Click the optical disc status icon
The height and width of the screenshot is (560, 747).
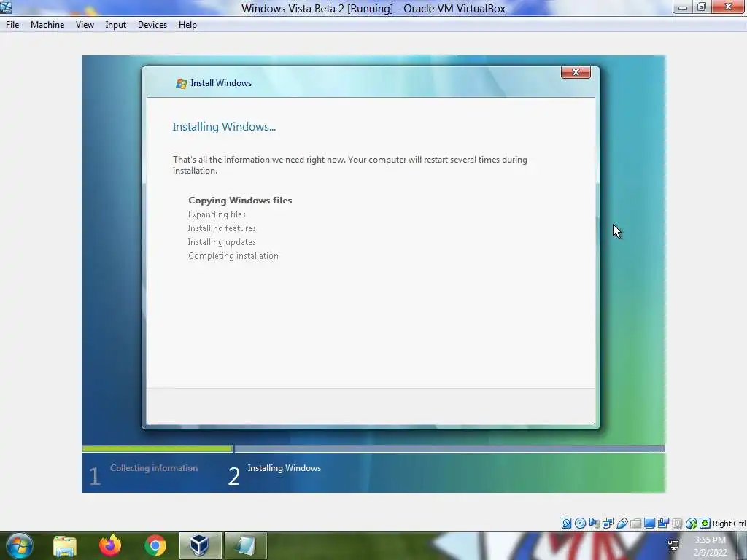[x=580, y=524]
